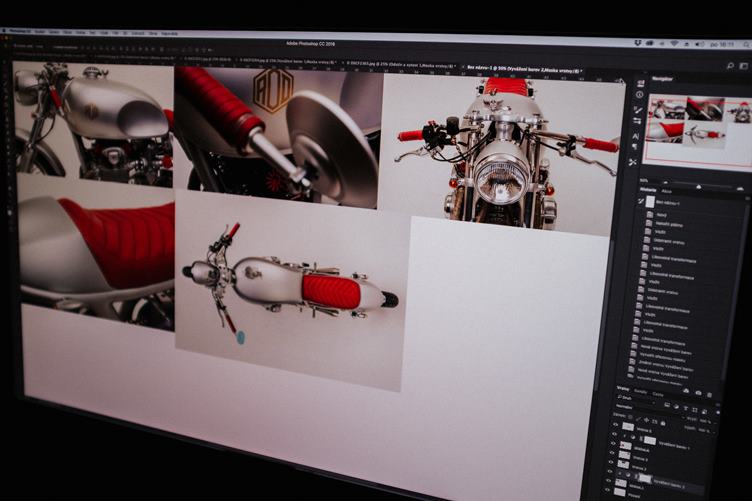752x501 pixels.
Task: Select Změnit vrstvu Vyvážení barev history state
Action: point(666,365)
